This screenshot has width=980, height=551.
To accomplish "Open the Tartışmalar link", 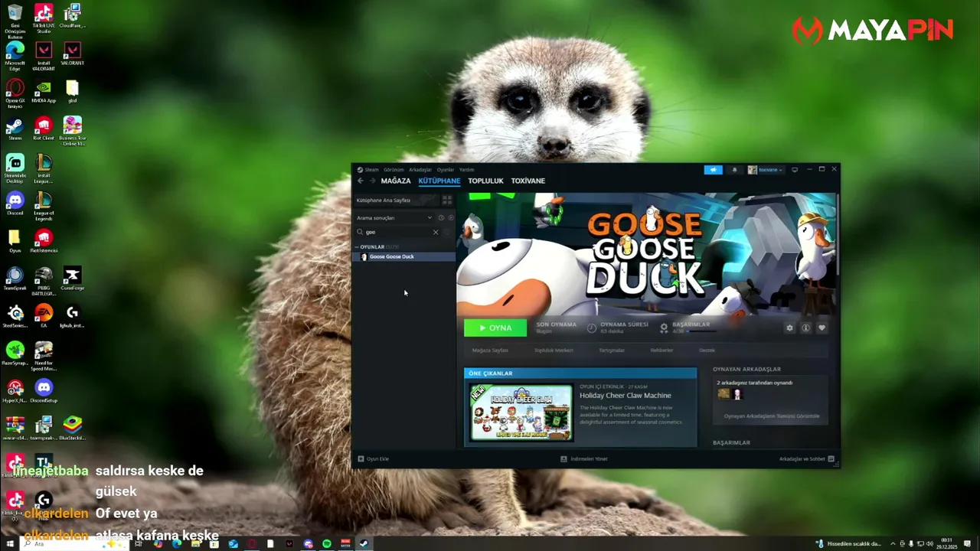I will 612,350.
